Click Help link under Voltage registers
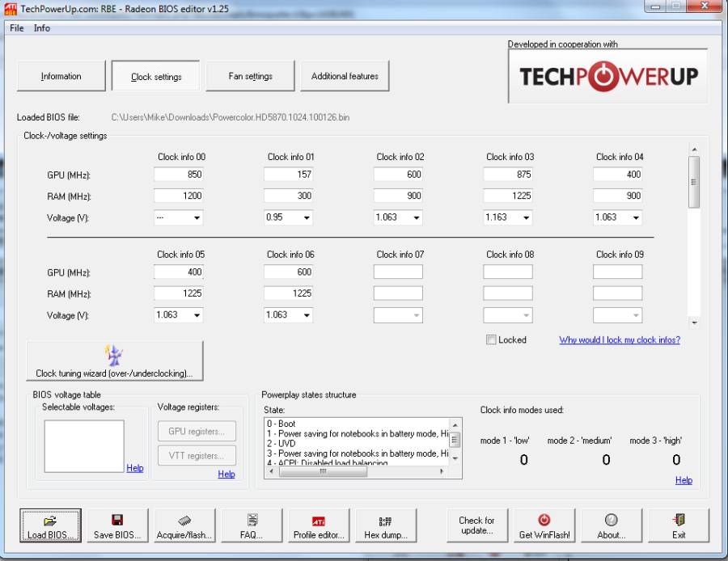 click(226, 474)
